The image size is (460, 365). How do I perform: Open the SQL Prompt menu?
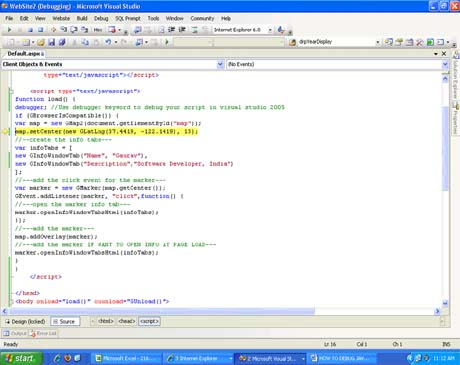128,18
